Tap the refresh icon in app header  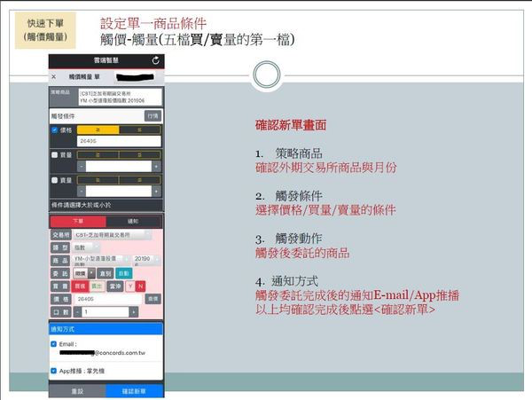point(156,60)
